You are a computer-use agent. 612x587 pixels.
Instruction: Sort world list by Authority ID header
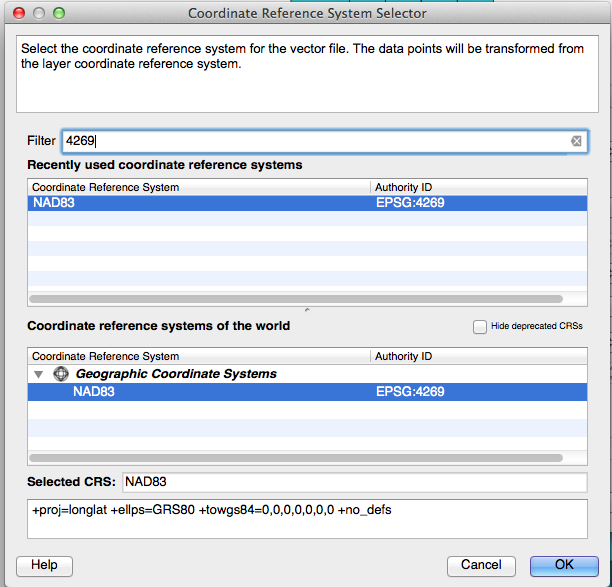coord(479,356)
